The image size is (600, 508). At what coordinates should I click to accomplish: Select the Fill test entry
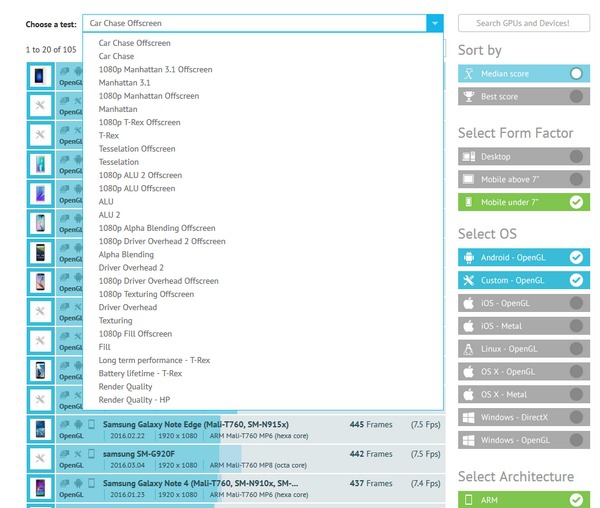(104, 347)
